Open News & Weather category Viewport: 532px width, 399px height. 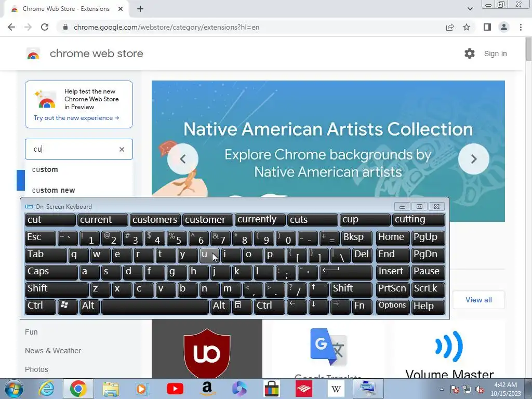(x=53, y=351)
